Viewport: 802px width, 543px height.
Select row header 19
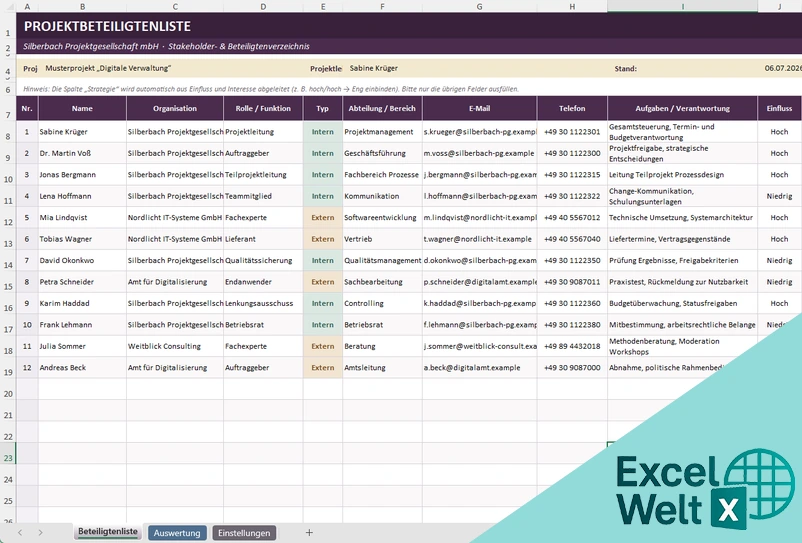[x=8, y=369]
